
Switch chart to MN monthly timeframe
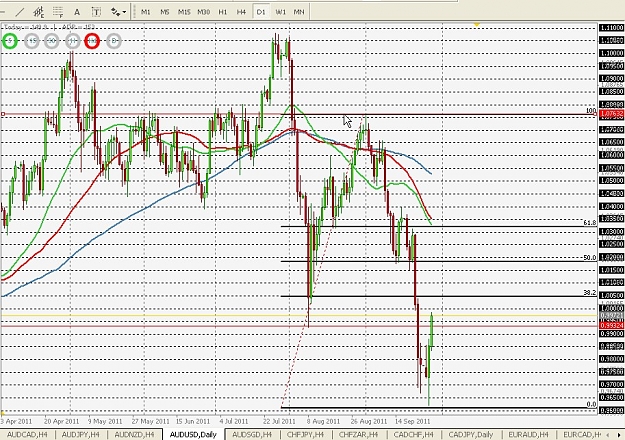[299, 12]
